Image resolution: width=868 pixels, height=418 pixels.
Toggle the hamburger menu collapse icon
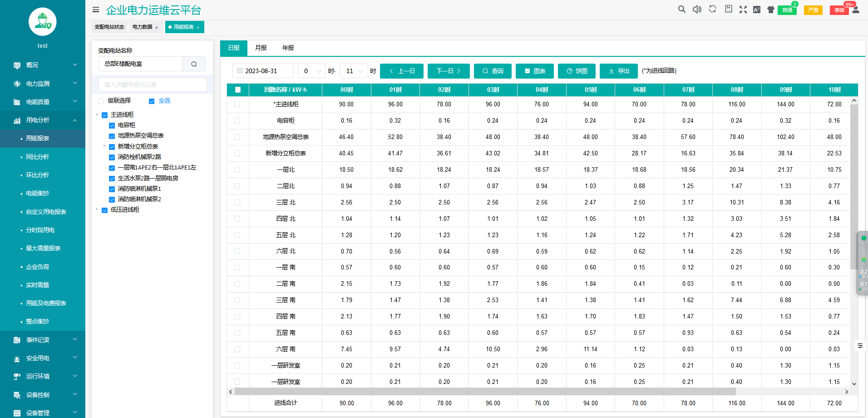point(96,10)
